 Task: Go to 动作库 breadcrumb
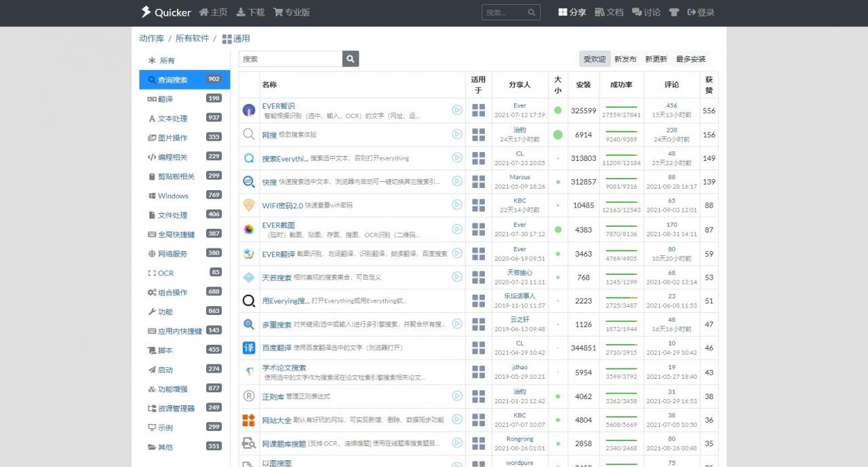pyautogui.click(x=151, y=39)
